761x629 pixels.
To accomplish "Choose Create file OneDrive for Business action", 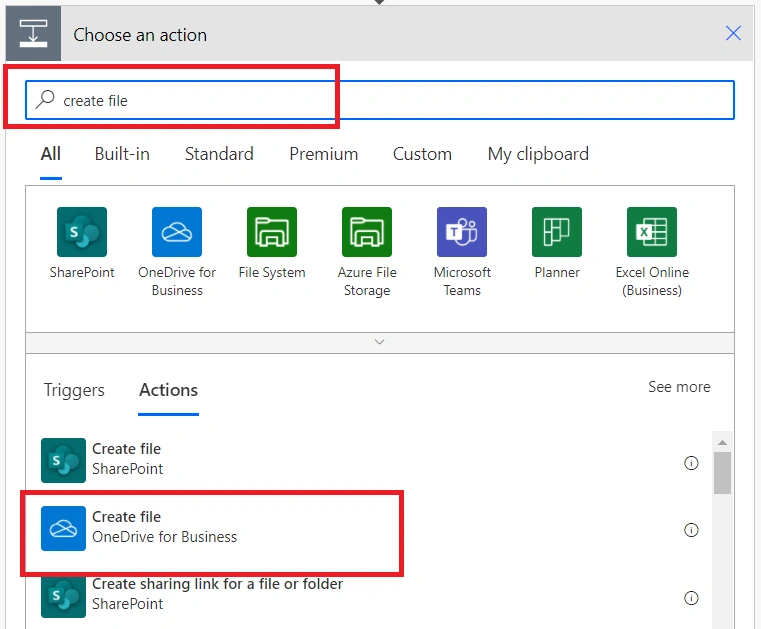I will (x=371, y=529).
